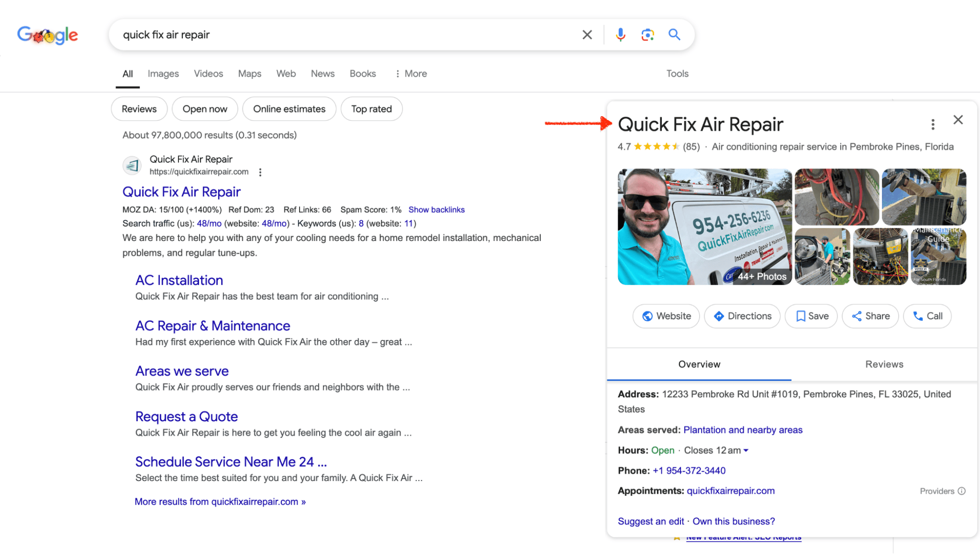Open more results from quickfixairrepair.com
Viewport: 980px width, 554px height.
click(220, 501)
